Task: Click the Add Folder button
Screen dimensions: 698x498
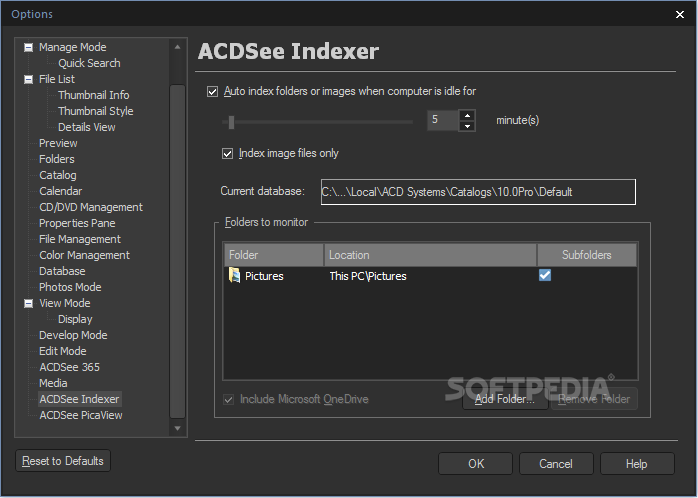Action: click(505, 399)
